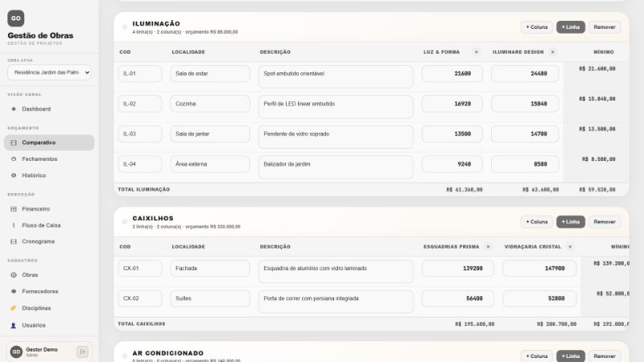Click the Fornecedores sidebar icon

[x=14, y=291]
